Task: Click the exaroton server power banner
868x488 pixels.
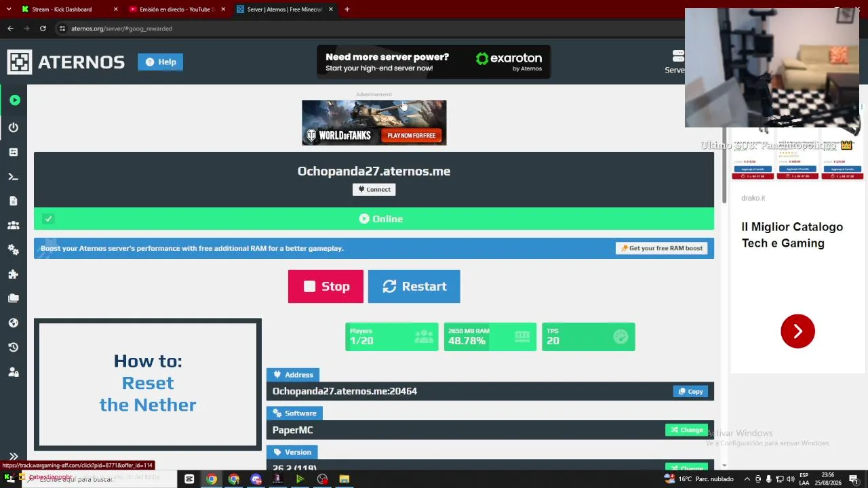Action: pyautogui.click(x=433, y=62)
